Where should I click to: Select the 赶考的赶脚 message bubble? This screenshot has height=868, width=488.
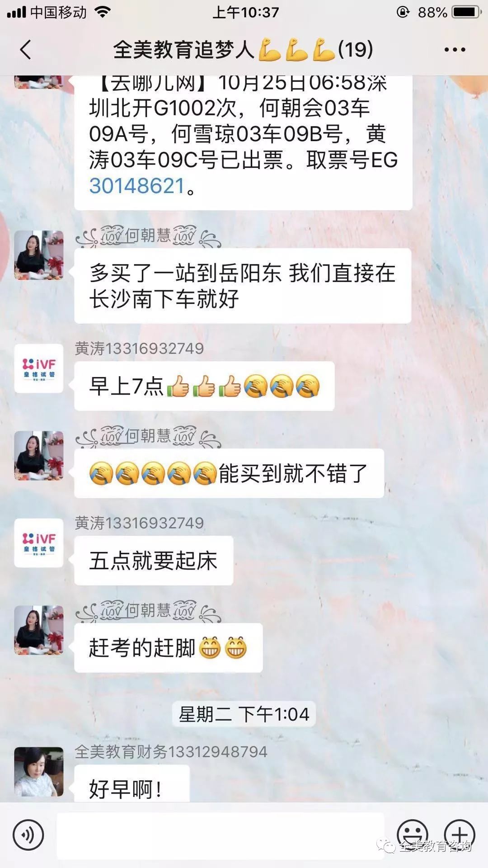tap(169, 648)
